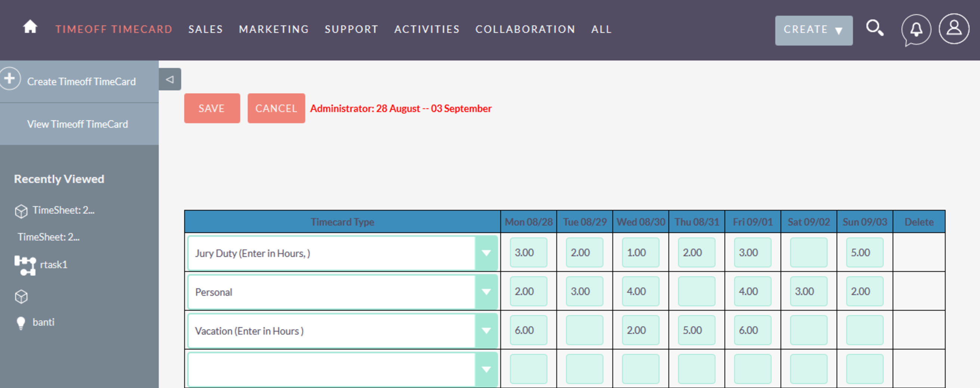Open global search via magnifier icon
Screen dimensions: 980x388
tap(875, 28)
